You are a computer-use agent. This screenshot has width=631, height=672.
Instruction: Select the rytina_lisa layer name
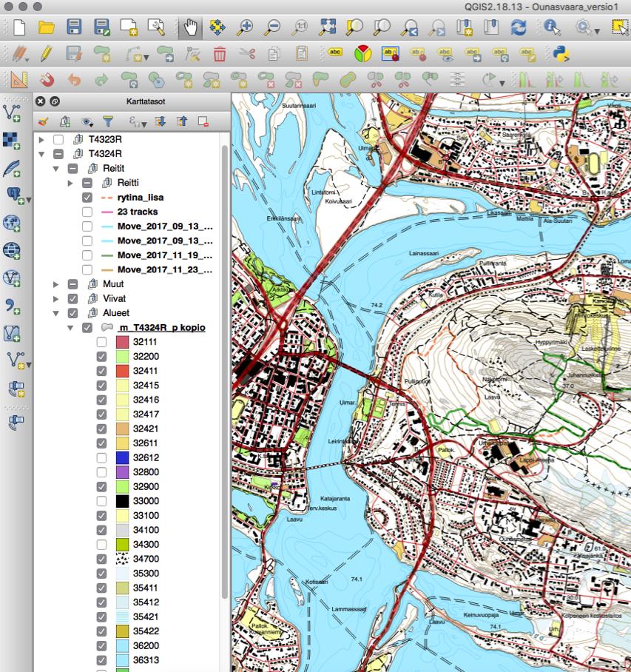coord(141,197)
